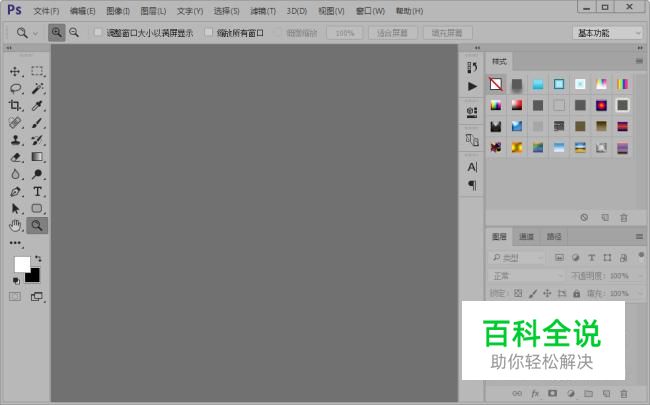Open the History panel icon

[x=472, y=67]
